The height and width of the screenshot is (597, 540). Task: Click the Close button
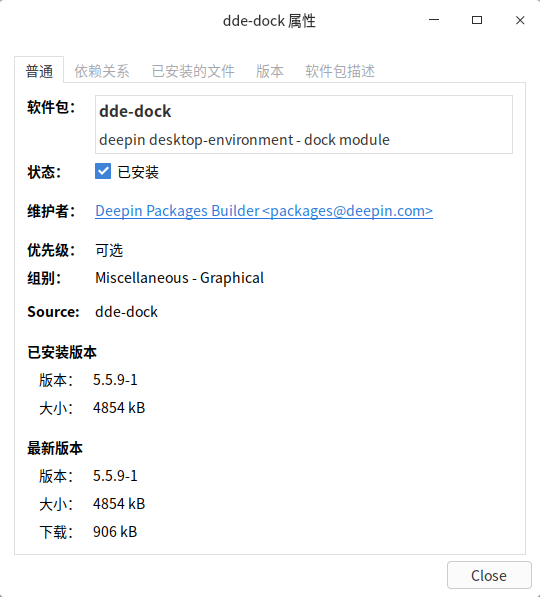pyautogui.click(x=489, y=575)
